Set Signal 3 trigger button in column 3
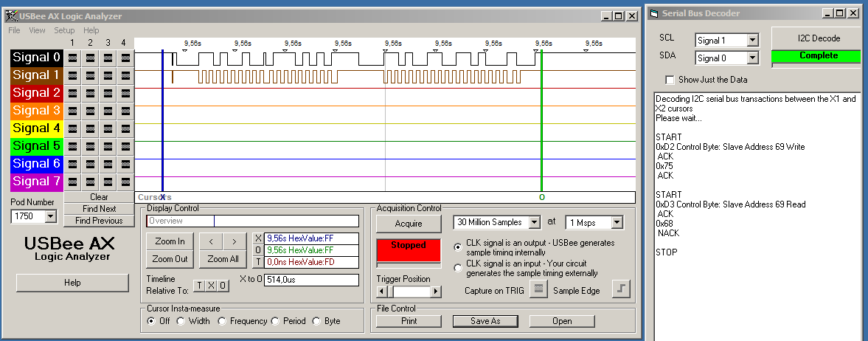This screenshot has width=868, height=341. click(108, 110)
